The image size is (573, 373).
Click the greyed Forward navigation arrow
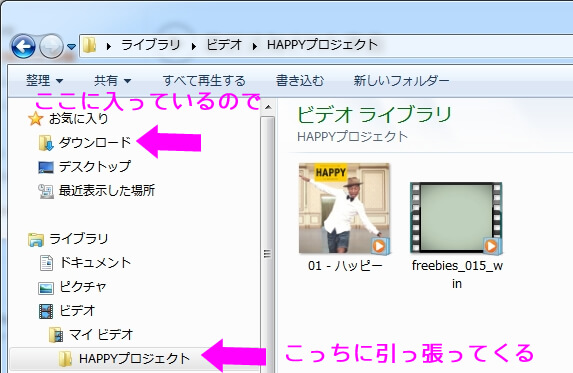(x=51, y=46)
